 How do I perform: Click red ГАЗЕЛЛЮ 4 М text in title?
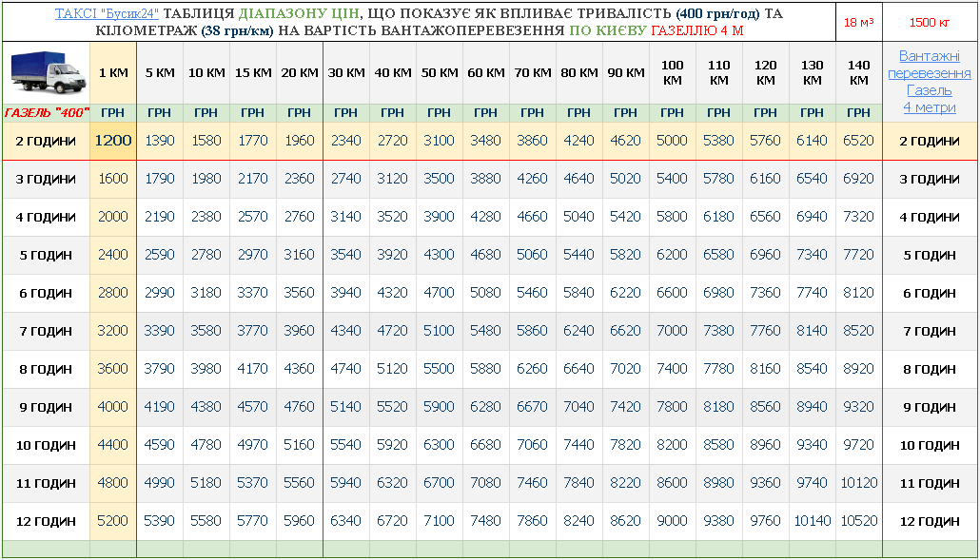click(696, 30)
